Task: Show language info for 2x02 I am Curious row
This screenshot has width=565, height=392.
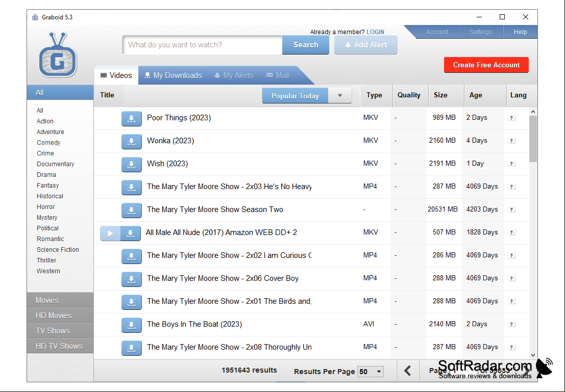Action: click(x=511, y=255)
